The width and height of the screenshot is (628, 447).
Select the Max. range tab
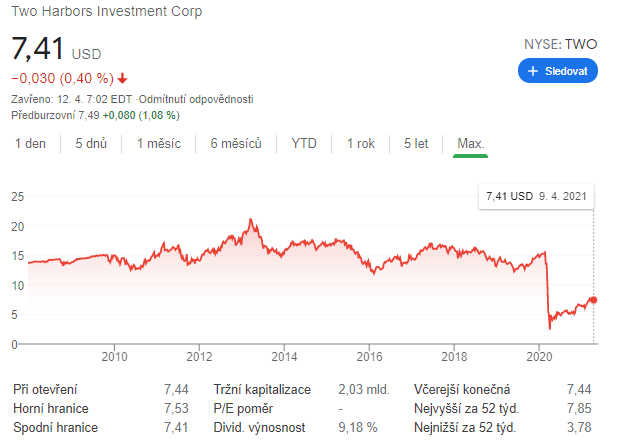(x=470, y=143)
